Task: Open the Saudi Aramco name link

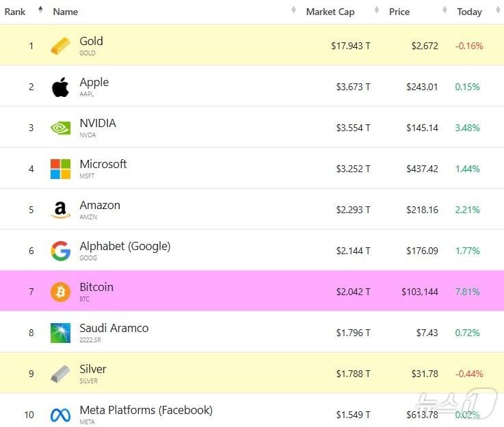Action: 114,328
